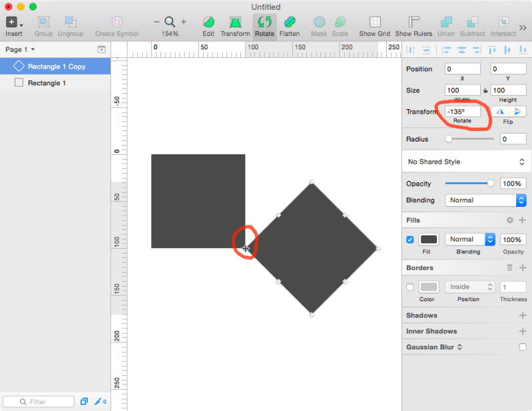Image resolution: width=532 pixels, height=411 pixels.
Task: Flip the shape horizontally
Action: click(x=500, y=112)
